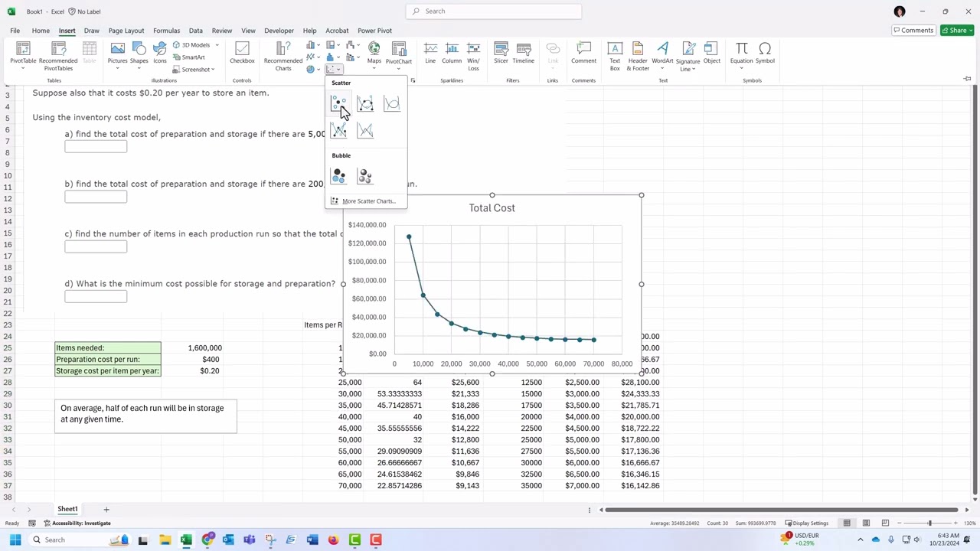980x551 pixels.
Task: Open the Formulas tab
Action: point(166,31)
